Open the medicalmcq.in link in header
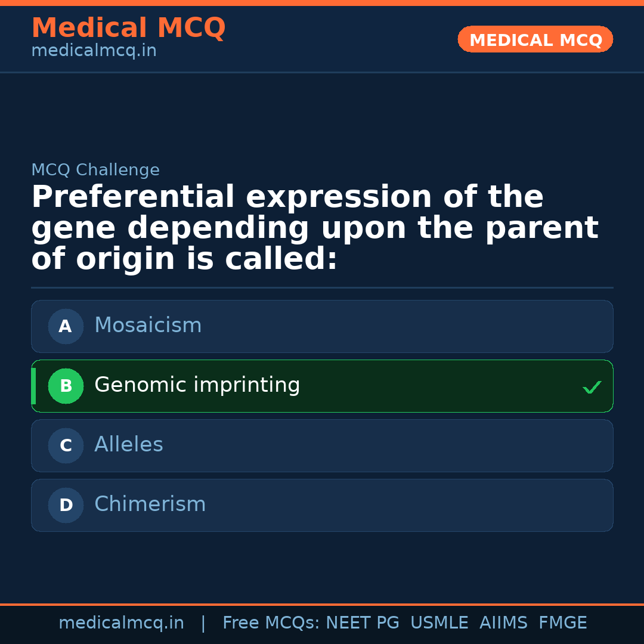This screenshot has width=644, height=644. [x=94, y=51]
